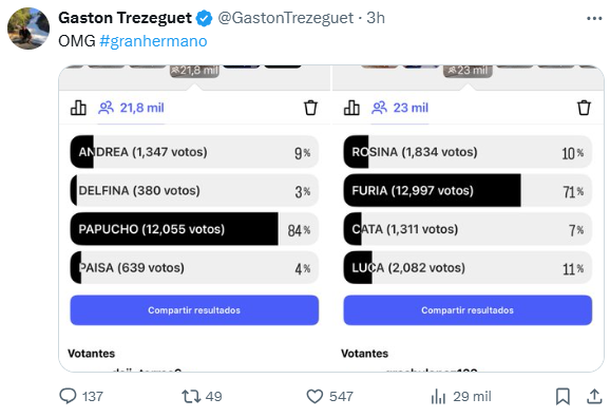Click the reply comment icon
The width and height of the screenshot is (610, 417).
(x=69, y=396)
